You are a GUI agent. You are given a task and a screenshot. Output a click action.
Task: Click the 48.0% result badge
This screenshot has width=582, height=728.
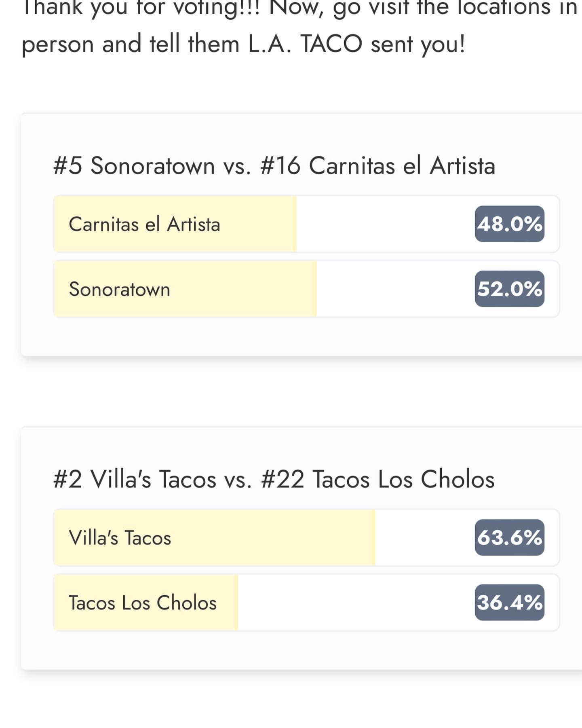point(509,224)
